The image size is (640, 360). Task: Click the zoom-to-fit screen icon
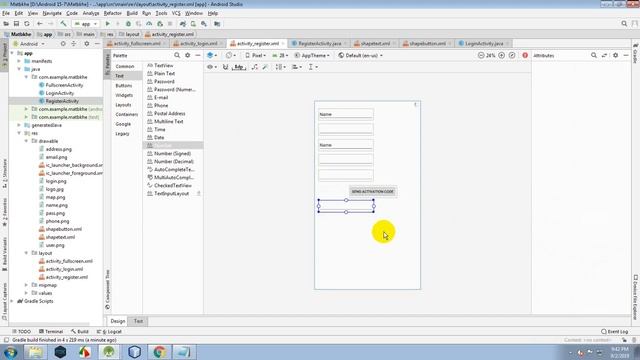[x=512, y=55]
